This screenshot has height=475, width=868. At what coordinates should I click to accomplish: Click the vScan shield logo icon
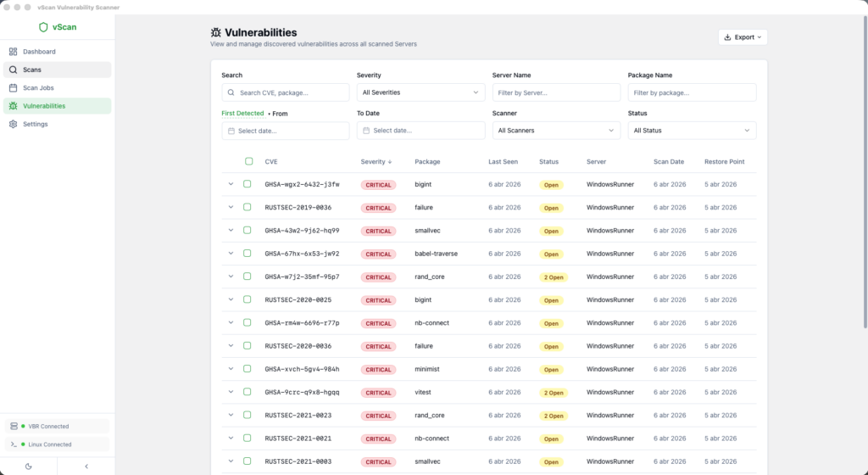pyautogui.click(x=43, y=27)
